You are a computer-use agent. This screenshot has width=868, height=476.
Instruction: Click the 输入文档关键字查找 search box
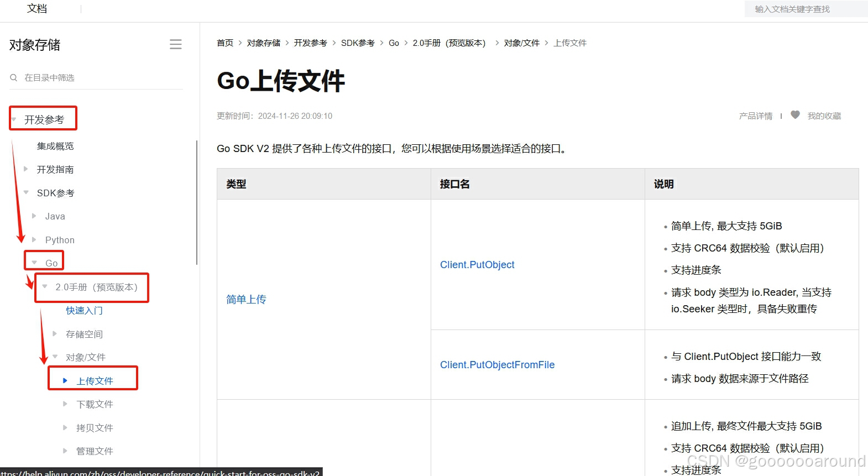[807, 9]
